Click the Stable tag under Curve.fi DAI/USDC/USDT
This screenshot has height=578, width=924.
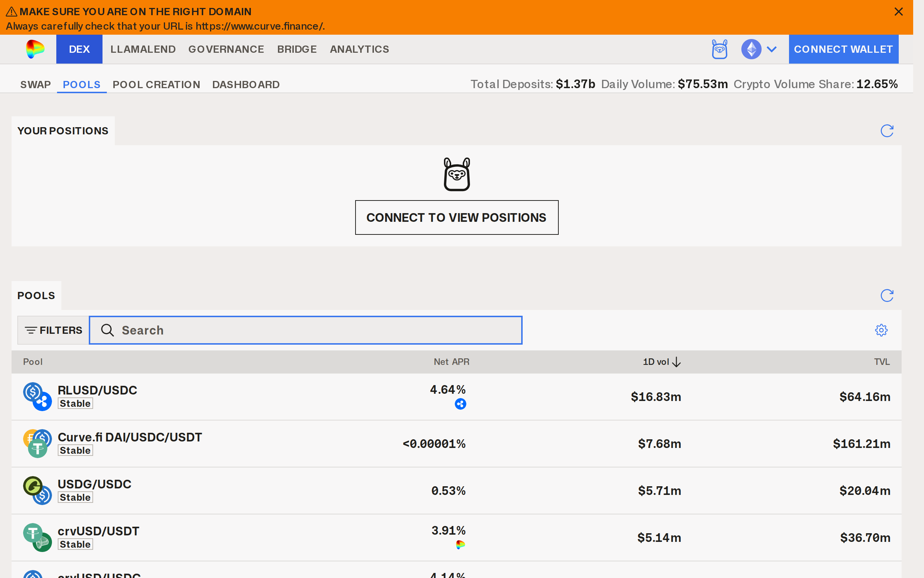tap(75, 450)
